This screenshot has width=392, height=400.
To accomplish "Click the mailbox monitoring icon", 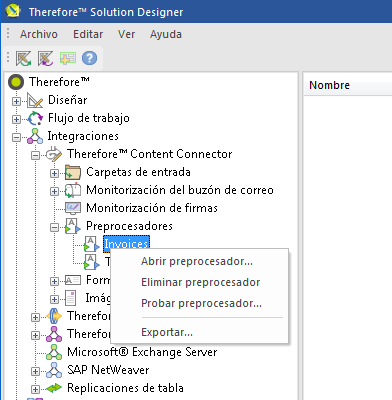I will tap(73, 190).
